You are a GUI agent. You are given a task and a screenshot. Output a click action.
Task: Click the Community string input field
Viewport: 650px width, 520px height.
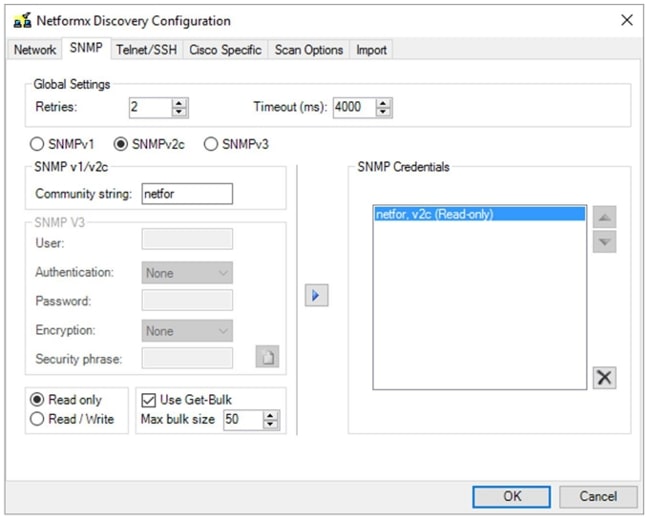[x=187, y=194]
